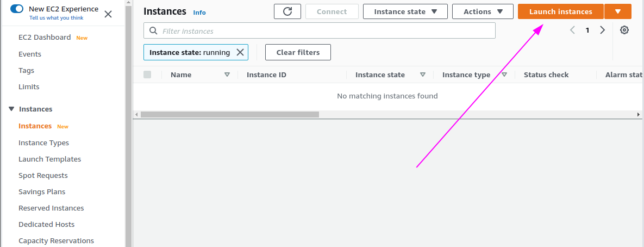Check the select-all instances checkbox
644x247 pixels.
147,75
